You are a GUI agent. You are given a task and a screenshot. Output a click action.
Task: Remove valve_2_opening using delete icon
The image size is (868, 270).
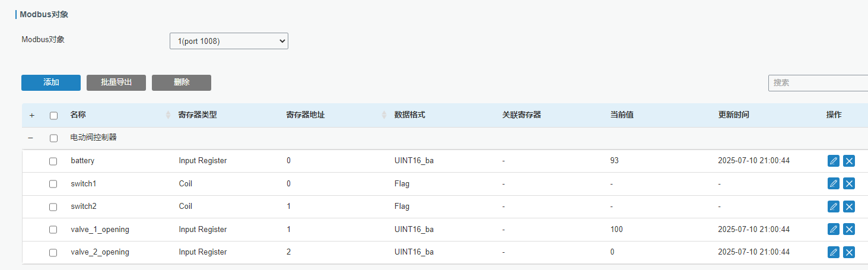849,252
